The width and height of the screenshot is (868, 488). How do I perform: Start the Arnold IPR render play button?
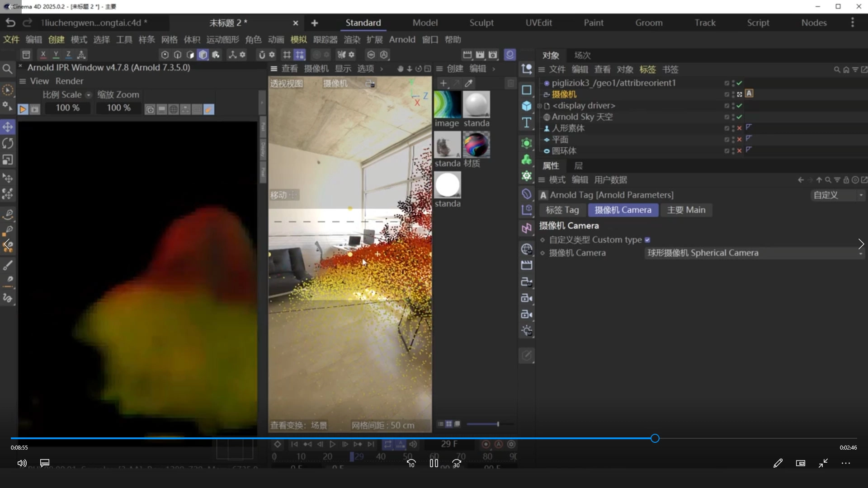click(x=23, y=109)
